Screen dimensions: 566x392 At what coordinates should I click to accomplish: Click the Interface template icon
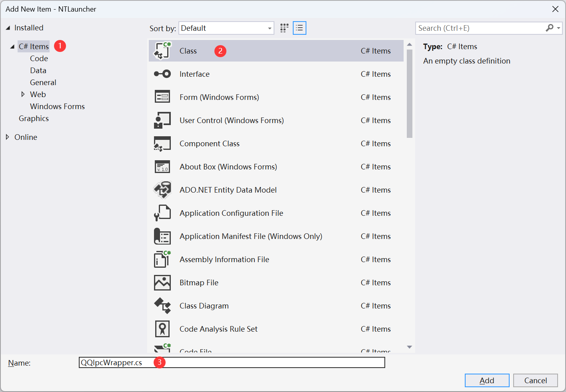[x=162, y=74]
